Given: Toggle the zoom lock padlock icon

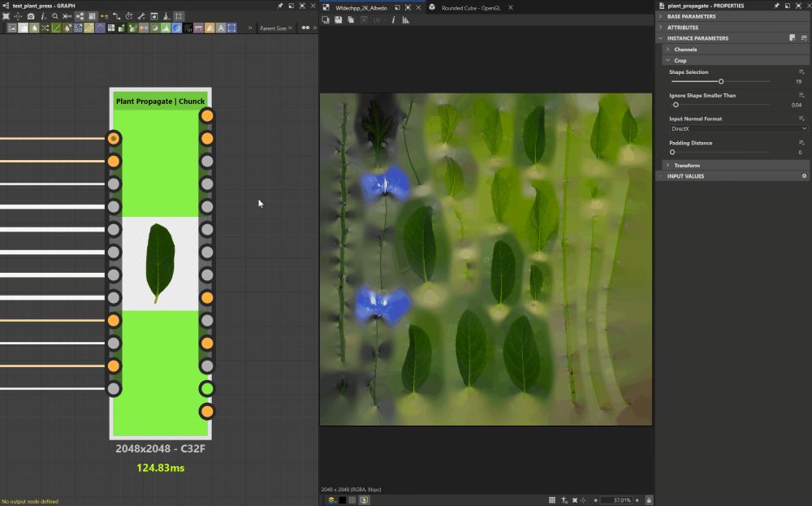Looking at the screenshot, I should pyautogui.click(x=649, y=500).
